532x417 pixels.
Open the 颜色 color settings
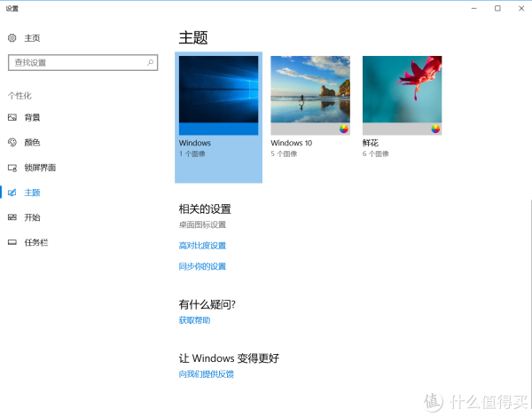pyautogui.click(x=32, y=142)
